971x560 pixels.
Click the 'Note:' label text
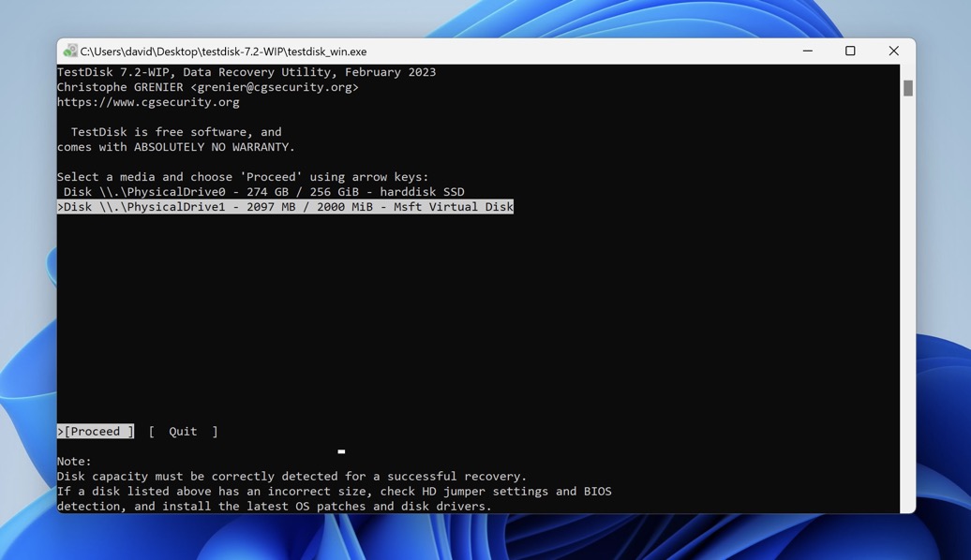pos(74,462)
